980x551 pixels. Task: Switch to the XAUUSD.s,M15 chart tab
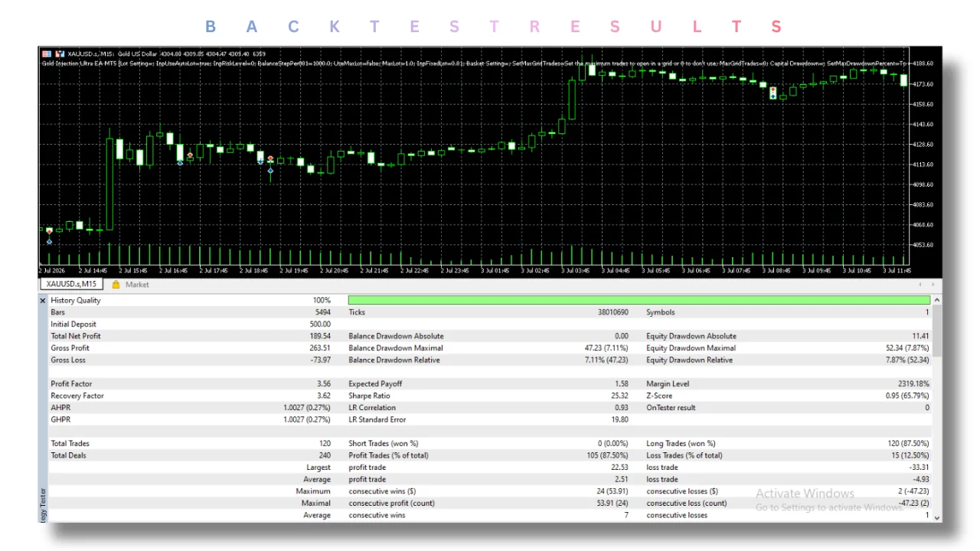coord(71,285)
